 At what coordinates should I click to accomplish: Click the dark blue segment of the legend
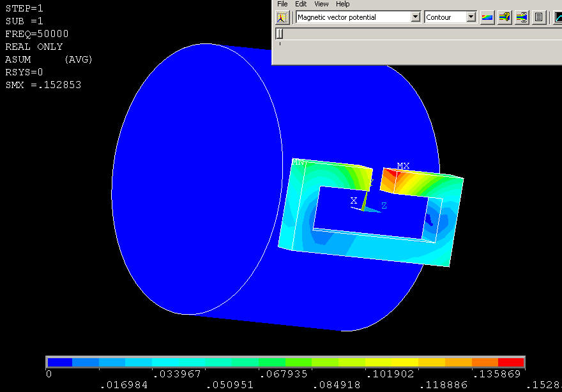click(x=59, y=363)
